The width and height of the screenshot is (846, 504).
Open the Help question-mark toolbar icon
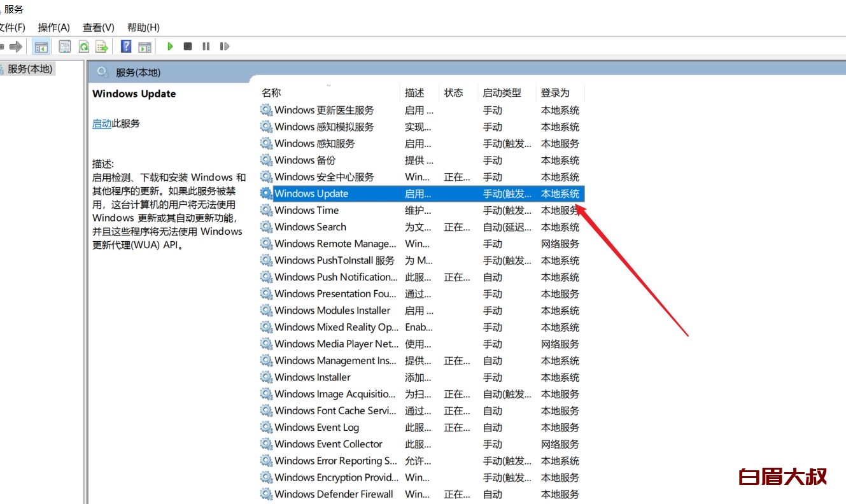click(126, 46)
